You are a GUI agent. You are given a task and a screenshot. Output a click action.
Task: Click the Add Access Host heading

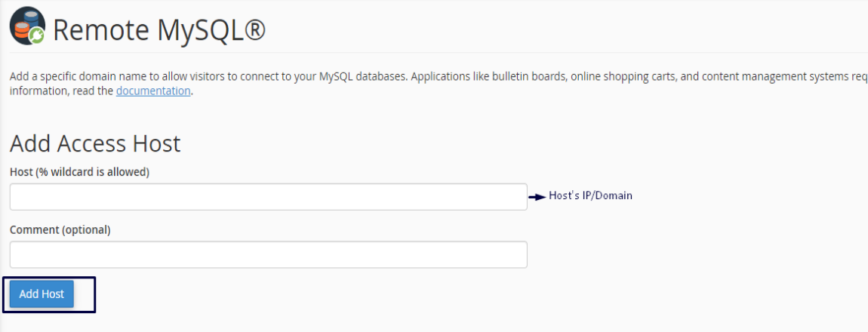(95, 143)
